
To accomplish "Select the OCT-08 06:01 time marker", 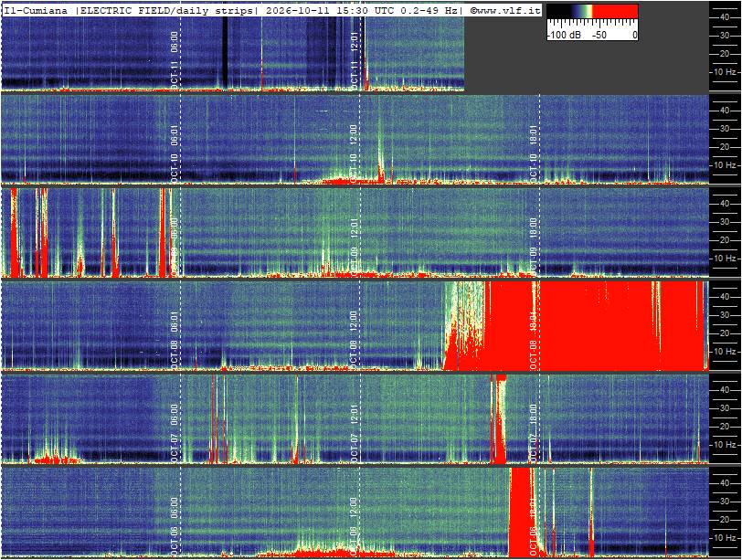I will coord(175,340).
